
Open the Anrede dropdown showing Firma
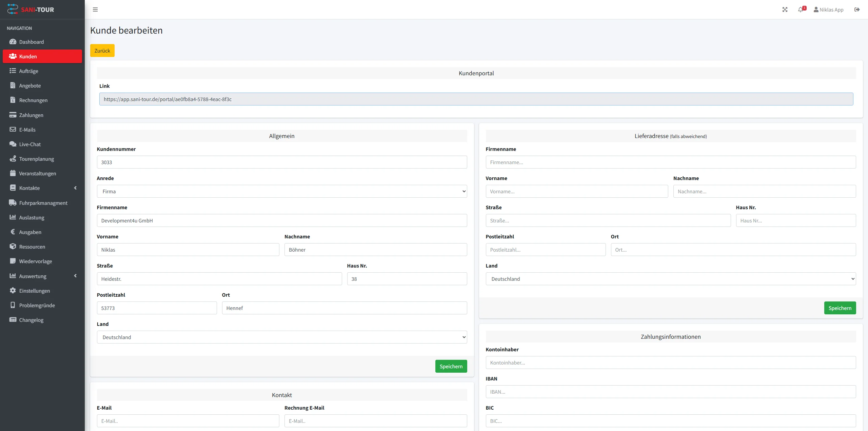click(281, 191)
